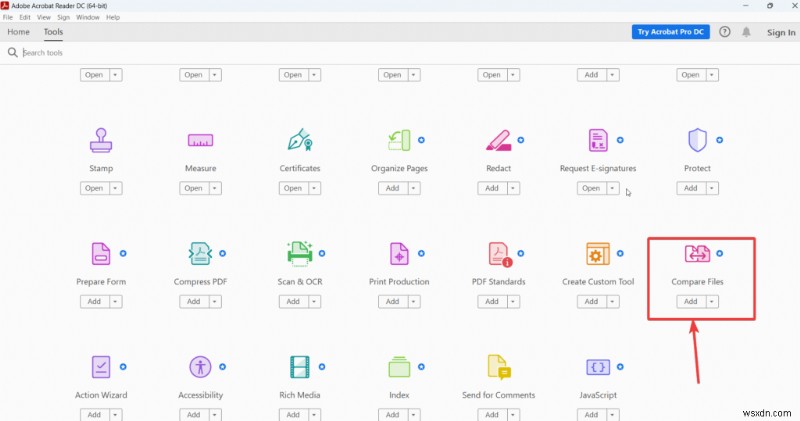Expand dropdown arrow beside Certificates Open
This screenshot has width=800, height=421.
[x=314, y=188]
